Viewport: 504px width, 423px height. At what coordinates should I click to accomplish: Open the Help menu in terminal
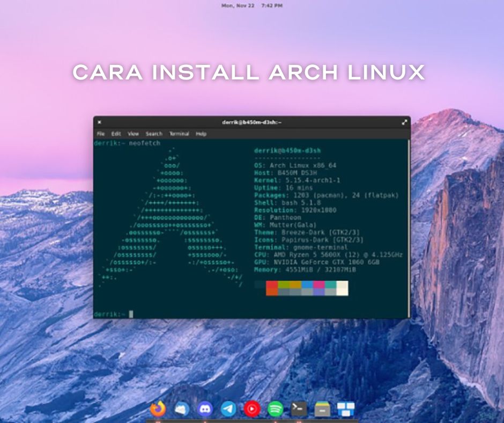[201, 134]
